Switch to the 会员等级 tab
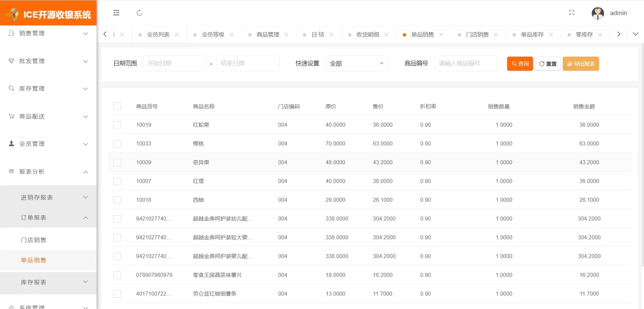This screenshot has height=309, width=644. [213, 35]
